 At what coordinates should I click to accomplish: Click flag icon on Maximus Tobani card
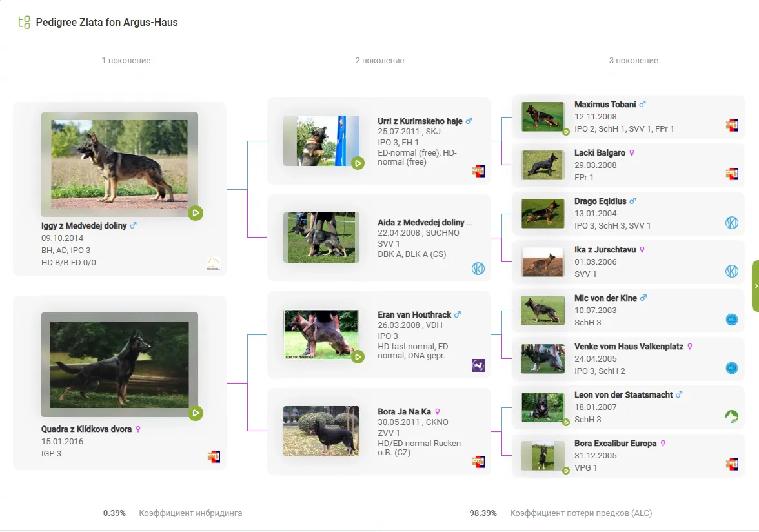click(731, 125)
